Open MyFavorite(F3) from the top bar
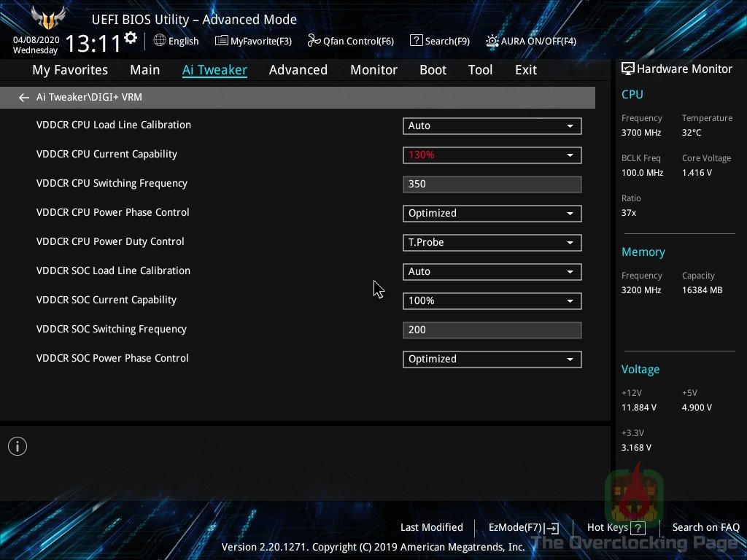This screenshot has height=560, width=747. tap(253, 41)
